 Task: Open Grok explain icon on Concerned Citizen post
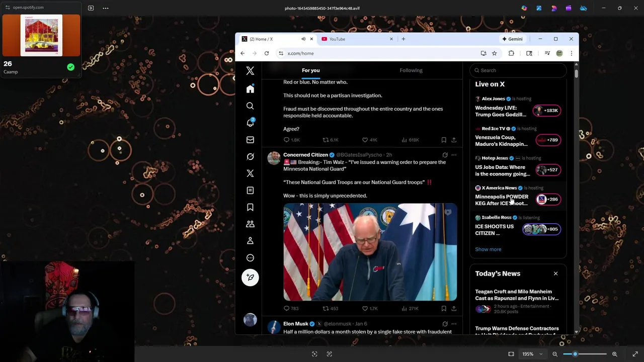click(445, 155)
